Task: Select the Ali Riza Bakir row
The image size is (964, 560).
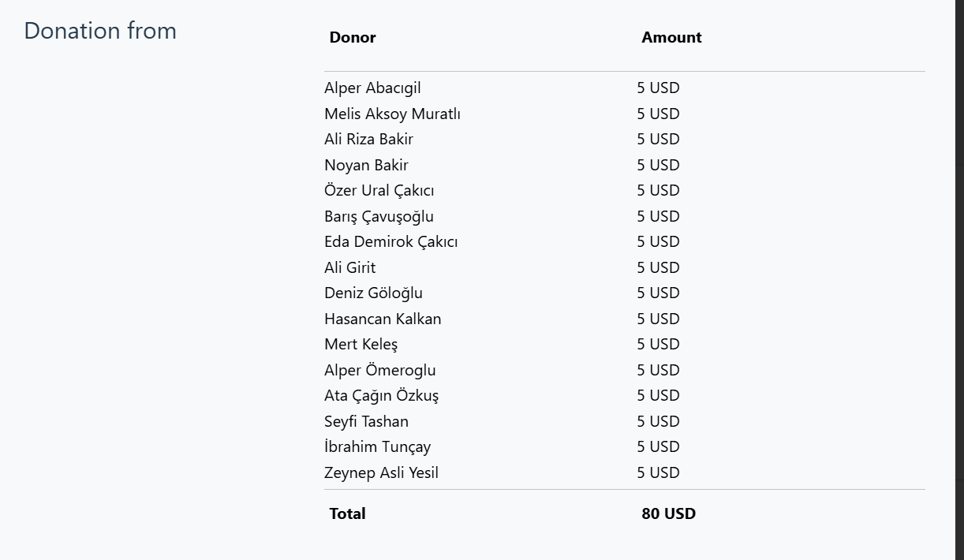Action: 624,139
